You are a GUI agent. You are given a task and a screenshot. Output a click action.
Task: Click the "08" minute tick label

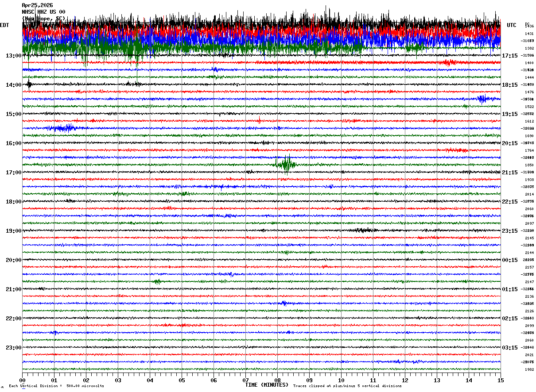[x=277, y=380]
